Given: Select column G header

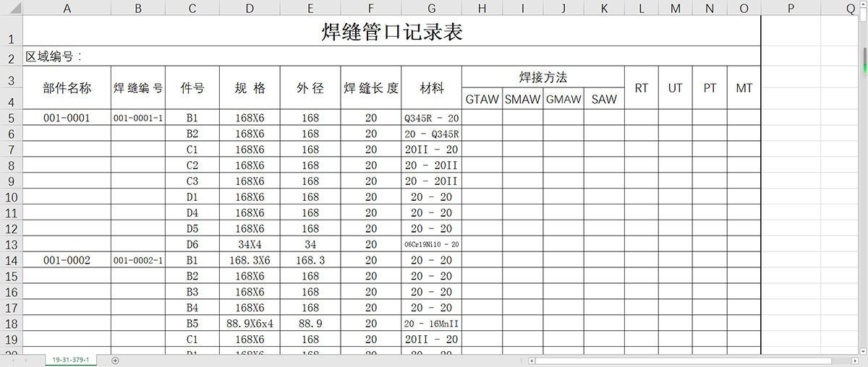Looking at the screenshot, I should [x=431, y=8].
